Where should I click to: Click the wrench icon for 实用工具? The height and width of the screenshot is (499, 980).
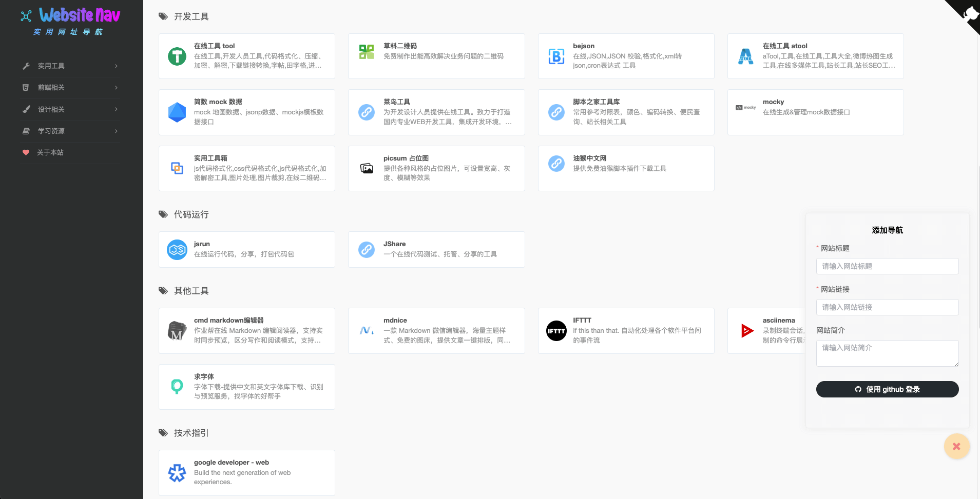[26, 66]
